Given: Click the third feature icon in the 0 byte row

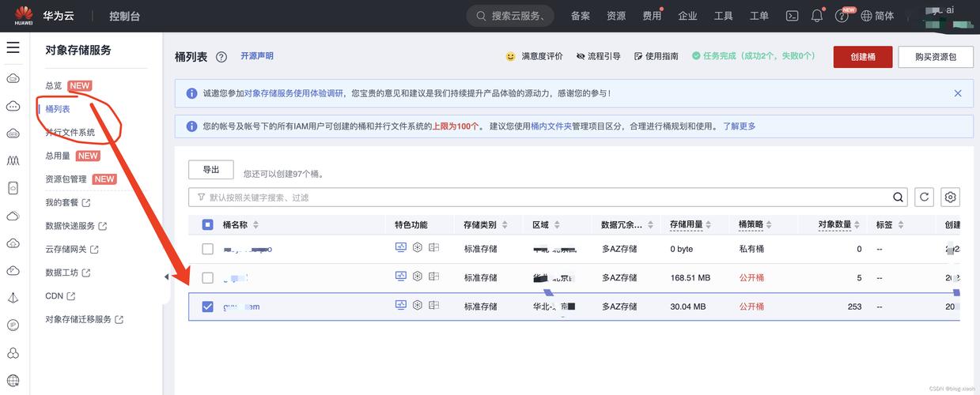Looking at the screenshot, I should click(x=433, y=248).
